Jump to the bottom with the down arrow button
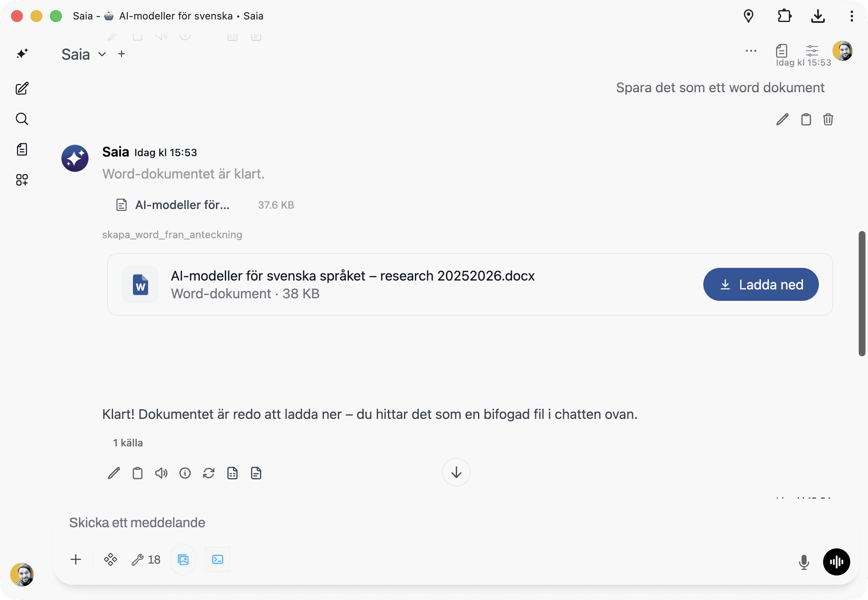 (456, 472)
